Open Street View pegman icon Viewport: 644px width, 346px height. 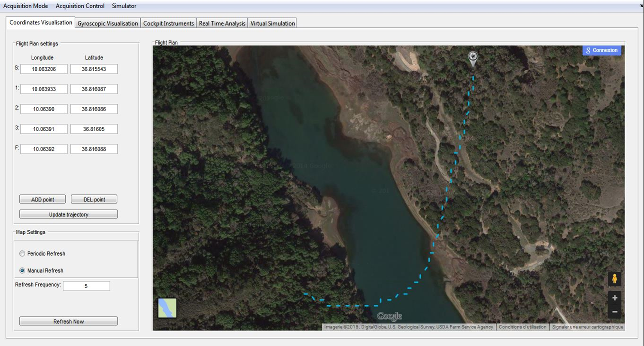(614, 279)
